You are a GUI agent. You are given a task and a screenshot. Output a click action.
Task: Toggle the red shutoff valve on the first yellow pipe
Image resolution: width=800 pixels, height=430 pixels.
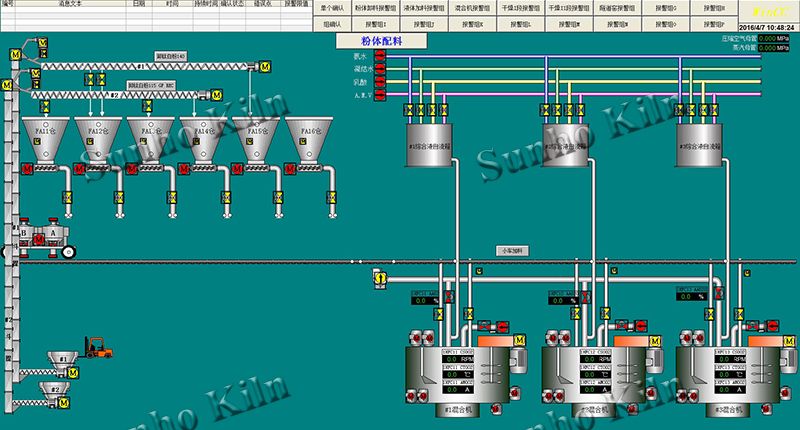380,69
